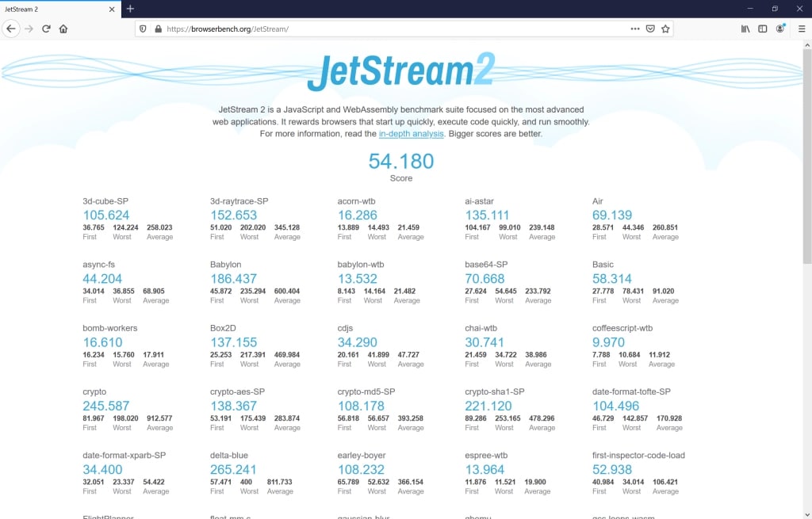The width and height of the screenshot is (812, 519).
Task: Click the overall score 54.180
Action: coord(401,162)
